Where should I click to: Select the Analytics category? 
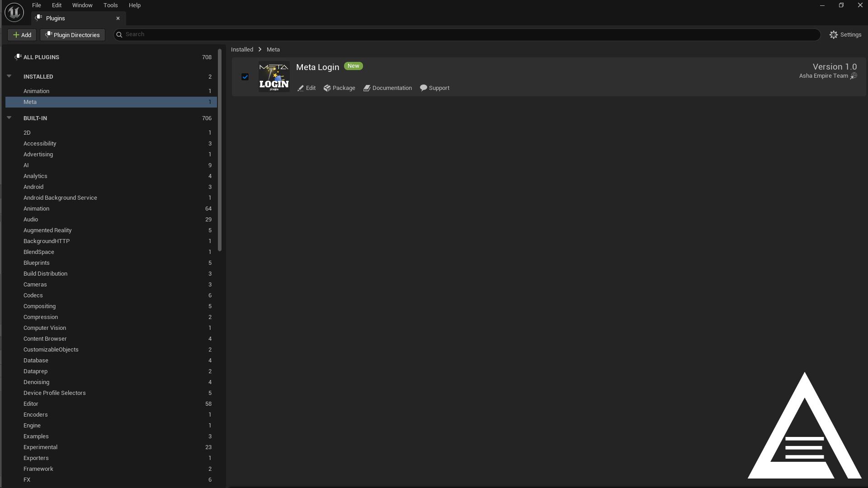pyautogui.click(x=111, y=176)
